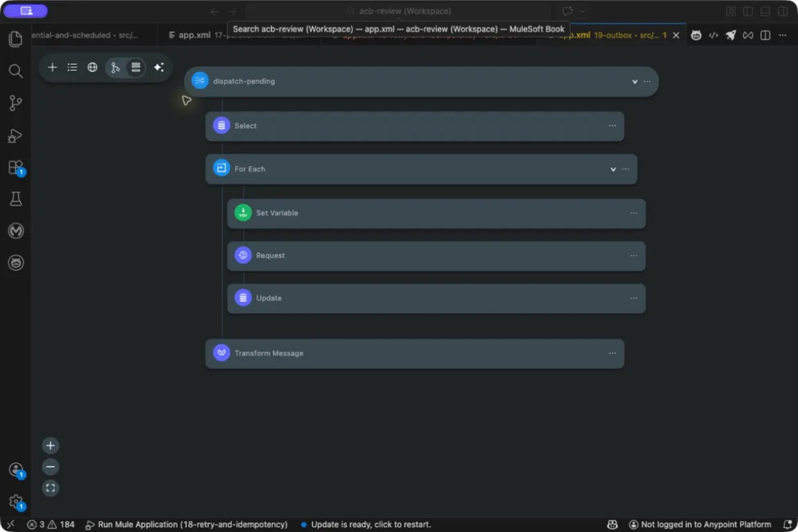Collapse the For Each scope

[613, 169]
